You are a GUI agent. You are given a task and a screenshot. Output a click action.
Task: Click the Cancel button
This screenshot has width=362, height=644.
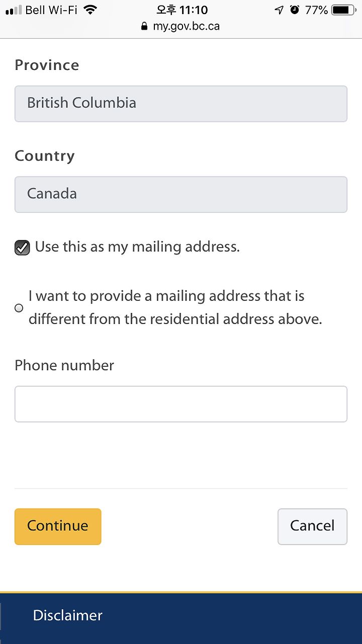312,526
